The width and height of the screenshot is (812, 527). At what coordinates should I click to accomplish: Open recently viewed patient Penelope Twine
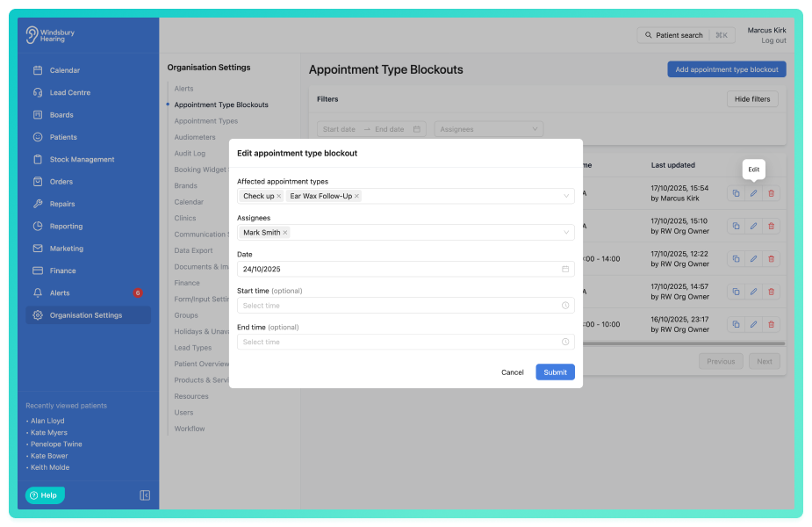point(56,444)
